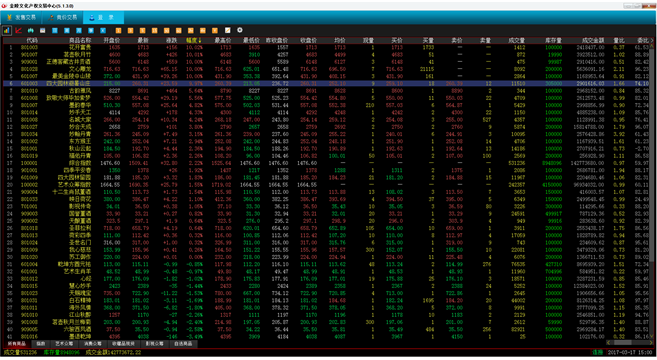Sort by the 涨跌 column header
The height and width of the screenshot is (360, 657).
click(171, 41)
